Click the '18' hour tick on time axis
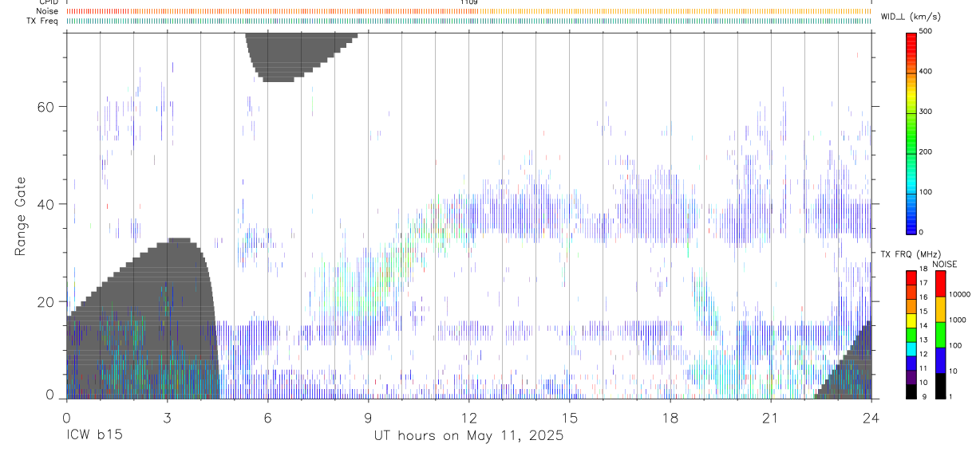 point(670,418)
